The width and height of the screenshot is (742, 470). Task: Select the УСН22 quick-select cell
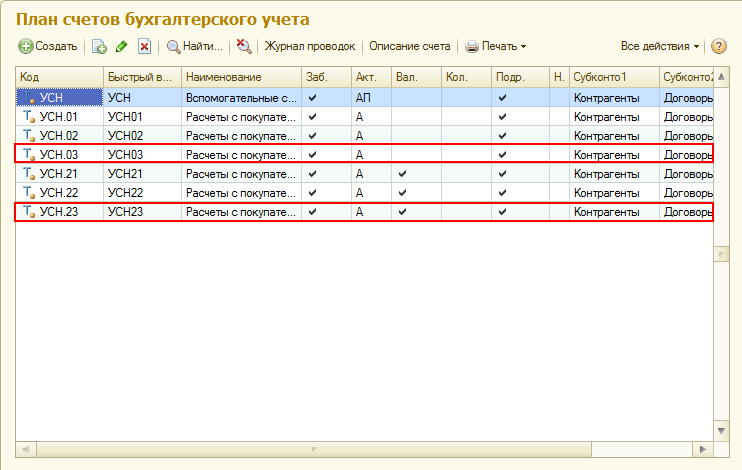142,193
